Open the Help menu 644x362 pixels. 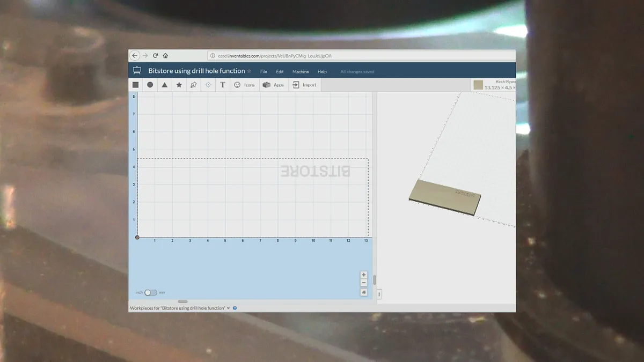(322, 71)
